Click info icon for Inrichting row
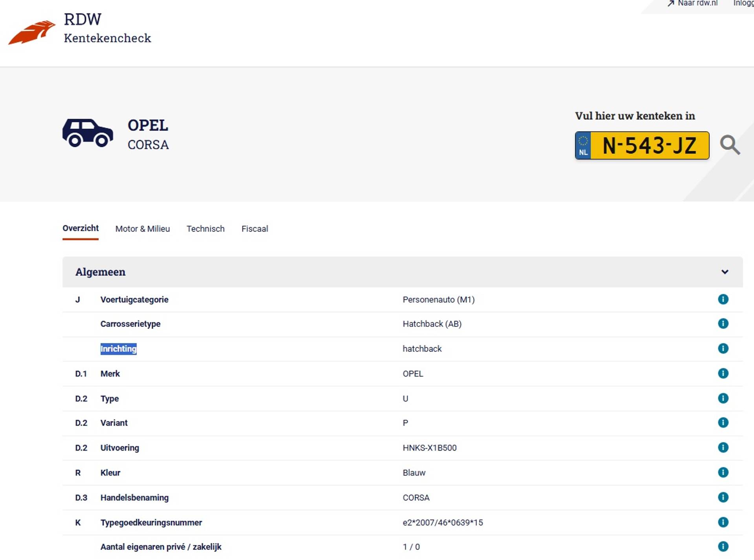The width and height of the screenshot is (754, 560). point(723,348)
